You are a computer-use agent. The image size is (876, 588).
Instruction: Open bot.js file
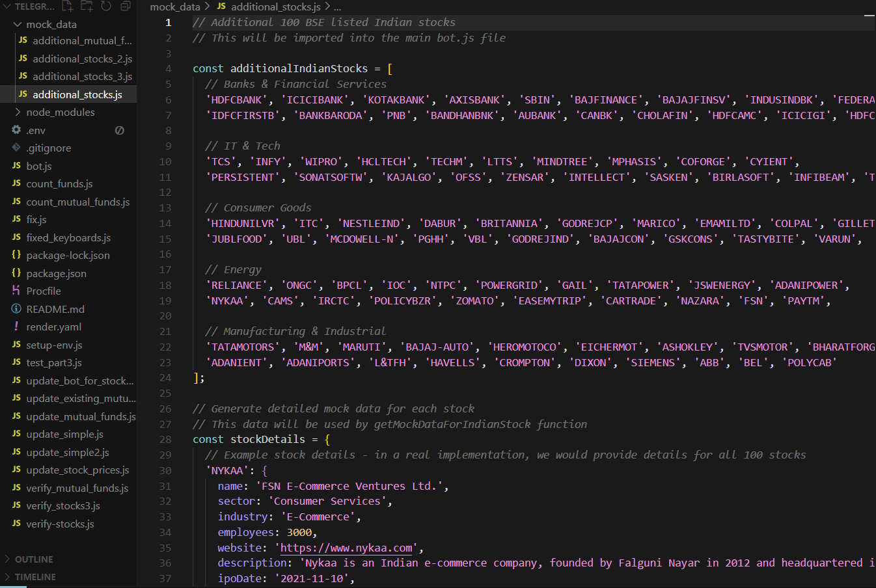tap(39, 166)
